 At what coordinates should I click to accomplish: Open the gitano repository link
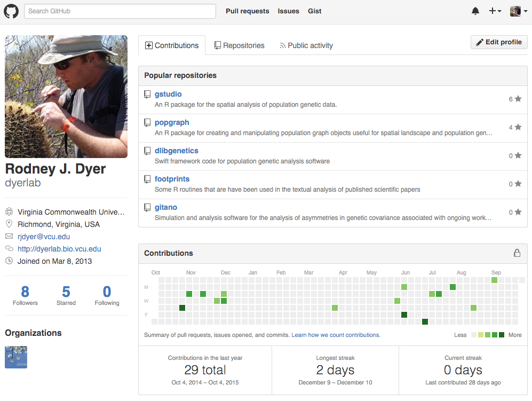pos(166,207)
